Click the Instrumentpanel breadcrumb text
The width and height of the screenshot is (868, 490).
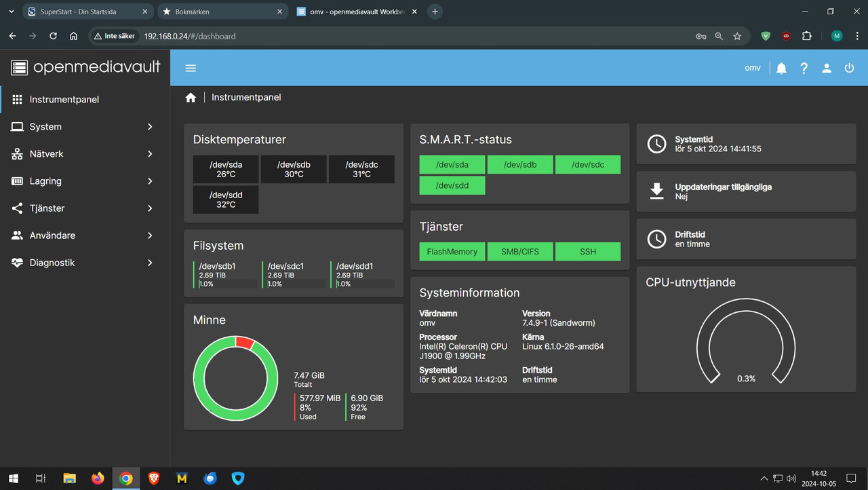(x=246, y=97)
